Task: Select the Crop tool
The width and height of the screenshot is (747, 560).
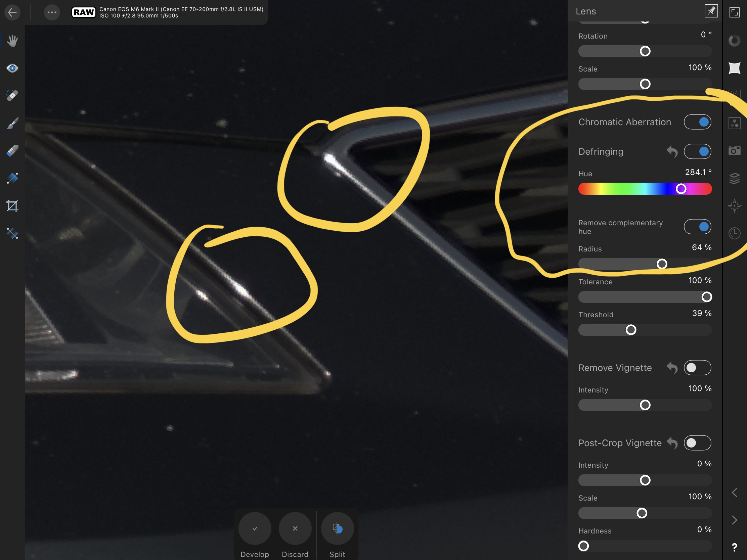Action: (12, 206)
